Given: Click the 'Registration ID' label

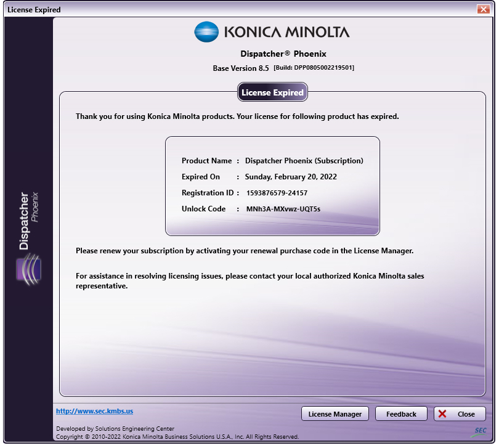Looking at the screenshot, I should (208, 193).
